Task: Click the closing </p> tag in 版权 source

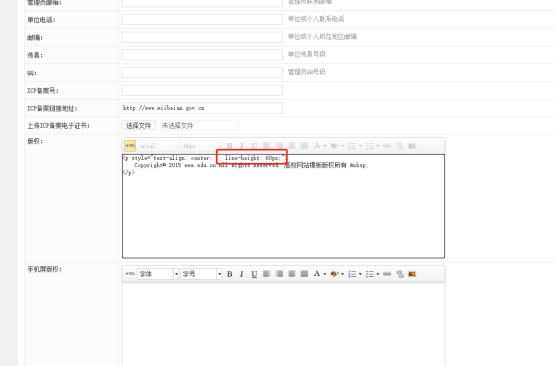Action: (129, 172)
